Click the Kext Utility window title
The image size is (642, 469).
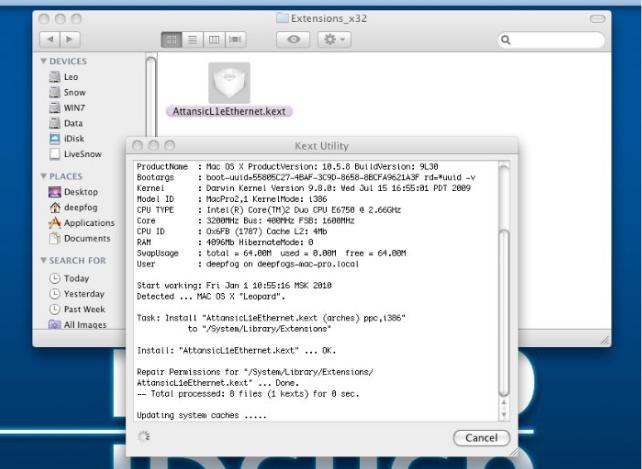click(x=321, y=146)
